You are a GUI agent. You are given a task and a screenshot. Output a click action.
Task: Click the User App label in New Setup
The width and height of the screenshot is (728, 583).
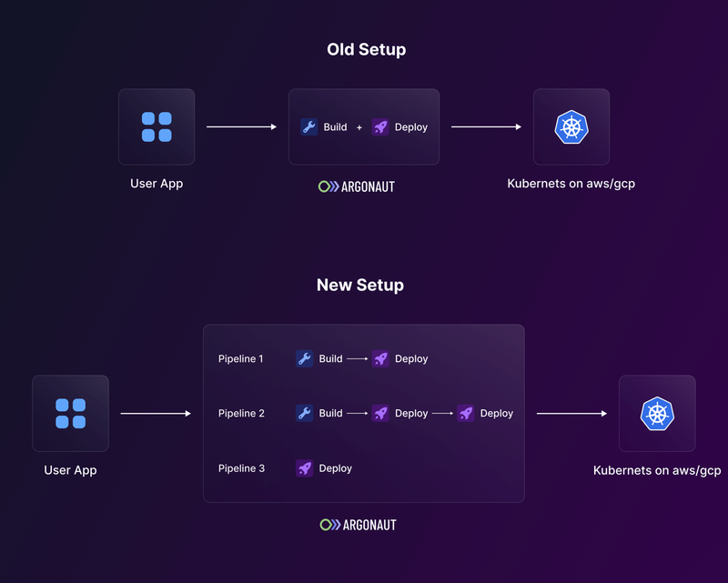(70, 470)
